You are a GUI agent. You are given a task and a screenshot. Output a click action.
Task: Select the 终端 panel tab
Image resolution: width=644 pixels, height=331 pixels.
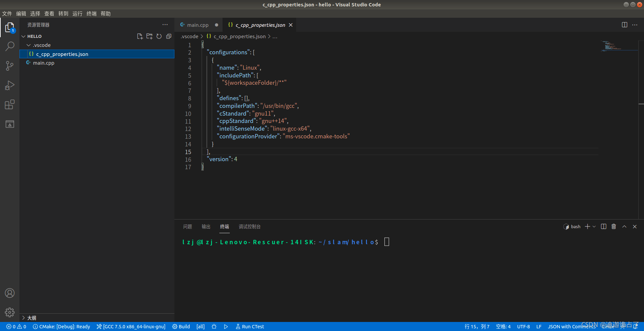pos(224,226)
